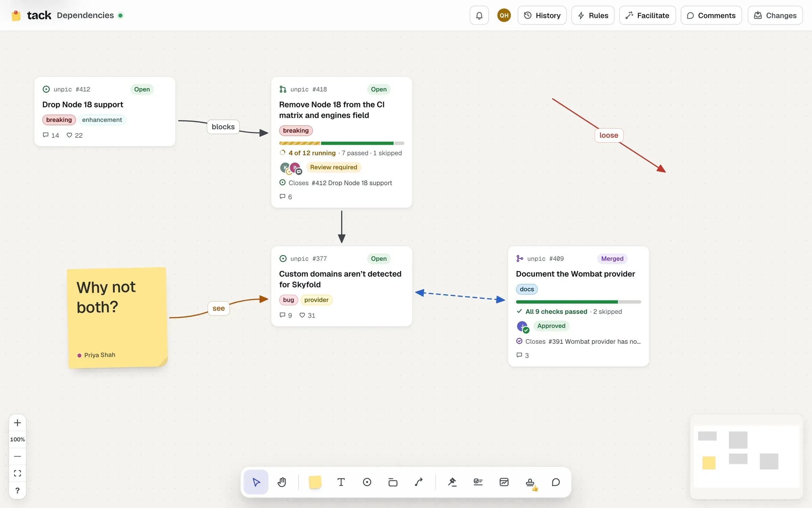Open notifications bell
Screen dimensions: 812x508
[x=479, y=15]
